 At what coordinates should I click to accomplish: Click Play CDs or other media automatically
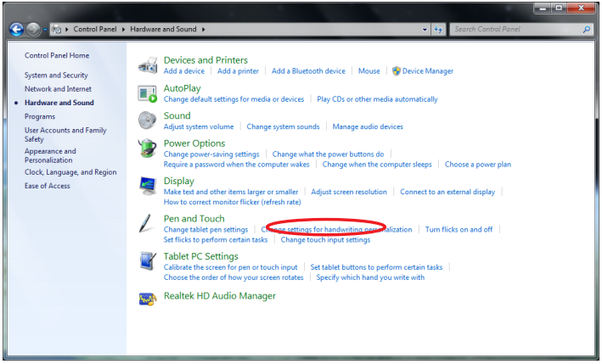point(377,99)
